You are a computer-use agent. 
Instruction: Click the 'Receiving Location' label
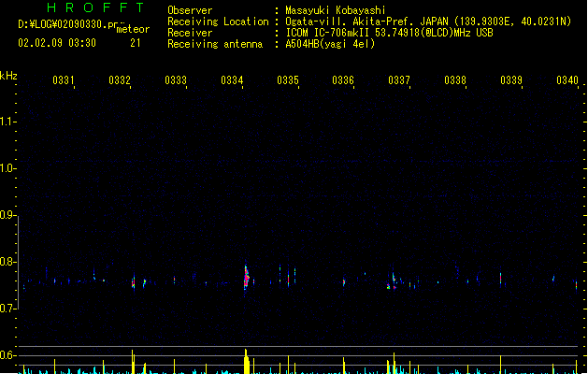pos(218,22)
